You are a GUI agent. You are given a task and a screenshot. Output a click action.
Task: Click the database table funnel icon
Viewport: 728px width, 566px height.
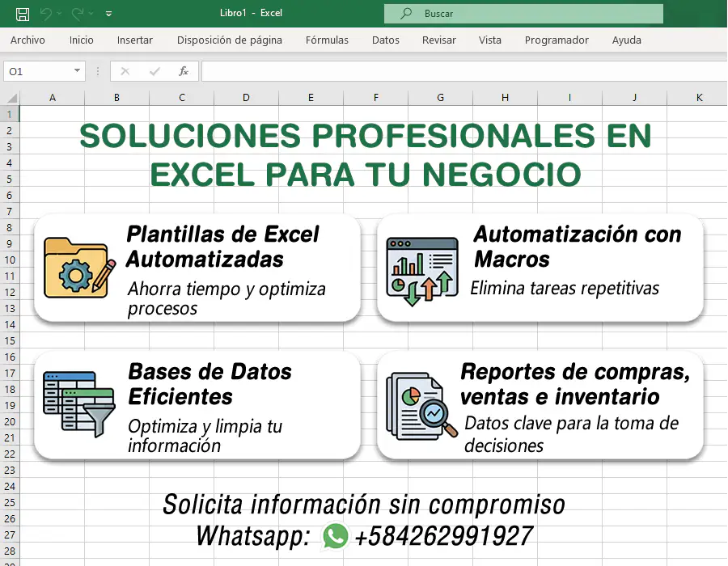79,403
